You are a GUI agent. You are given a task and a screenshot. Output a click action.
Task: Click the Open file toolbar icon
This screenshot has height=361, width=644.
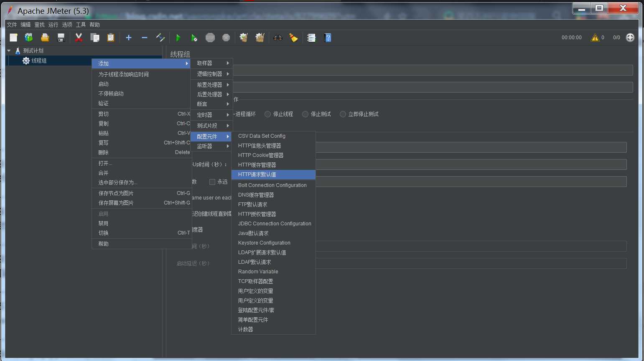(45, 38)
